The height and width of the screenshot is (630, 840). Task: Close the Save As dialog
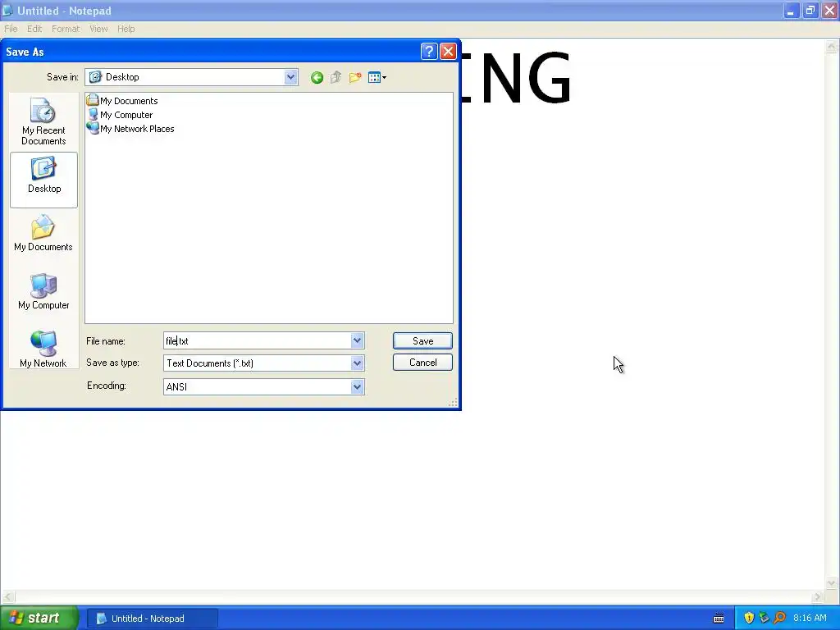[x=448, y=52]
